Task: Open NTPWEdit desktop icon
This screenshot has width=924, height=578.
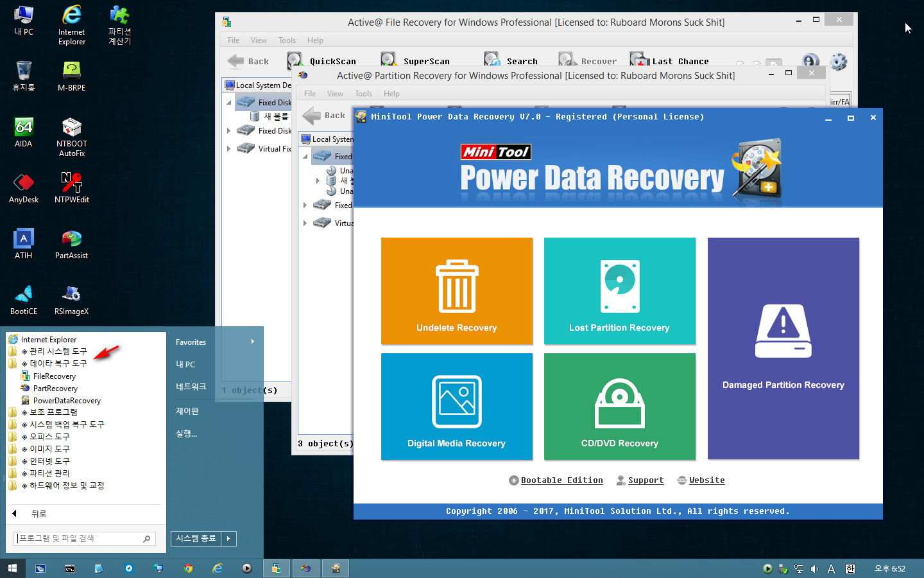Action: [72, 188]
